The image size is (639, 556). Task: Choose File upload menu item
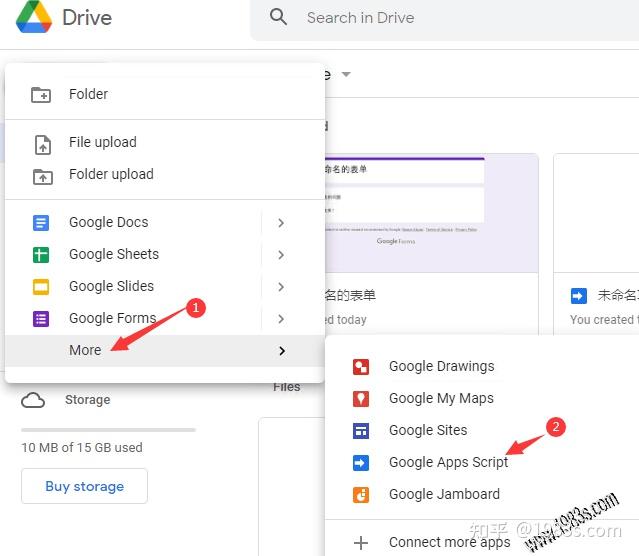click(165, 142)
